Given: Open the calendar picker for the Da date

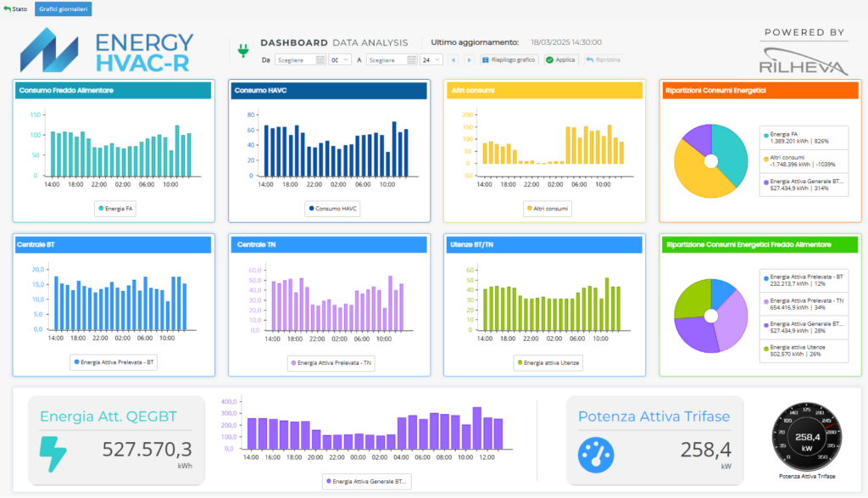Looking at the screenshot, I should coord(320,60).
